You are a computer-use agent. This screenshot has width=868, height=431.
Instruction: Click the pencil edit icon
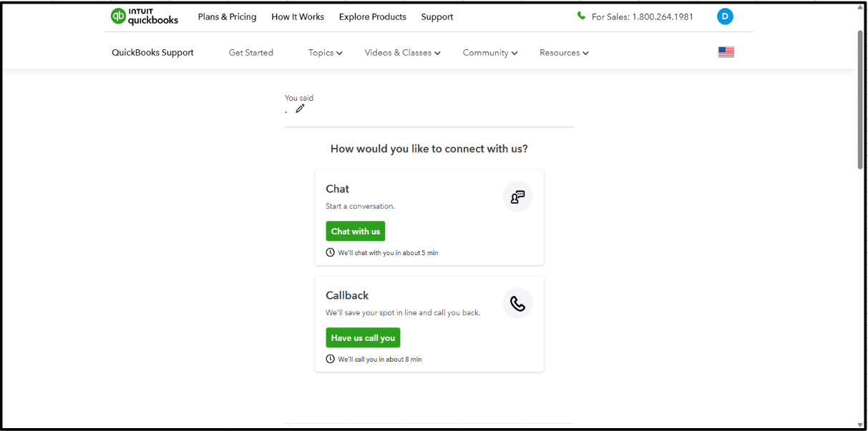pos(300,109)
